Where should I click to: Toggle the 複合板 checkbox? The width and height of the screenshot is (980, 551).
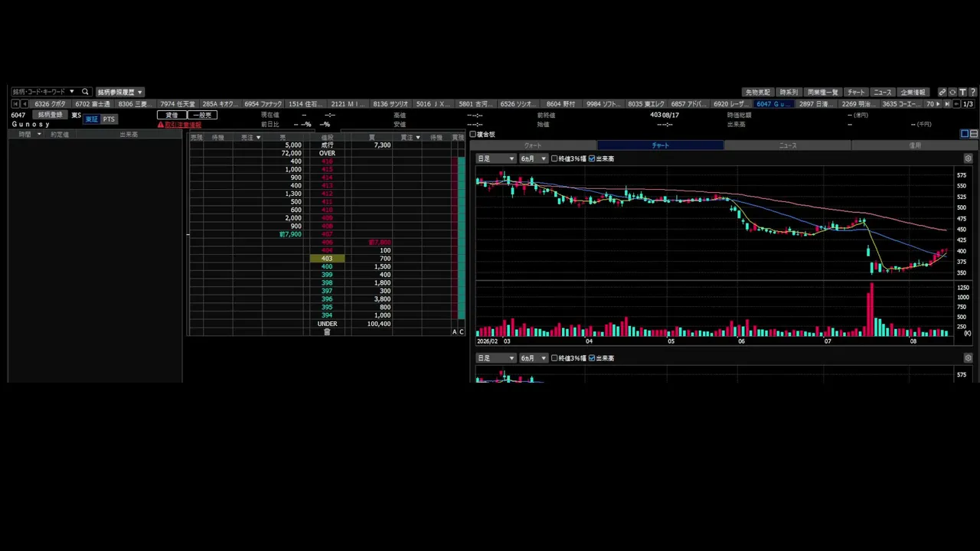pyautogui.click(x=473, y=135)
